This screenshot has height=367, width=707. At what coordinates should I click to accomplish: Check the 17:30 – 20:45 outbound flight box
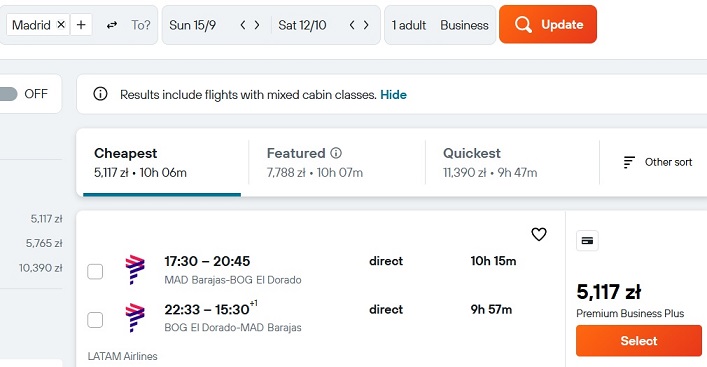95,271
